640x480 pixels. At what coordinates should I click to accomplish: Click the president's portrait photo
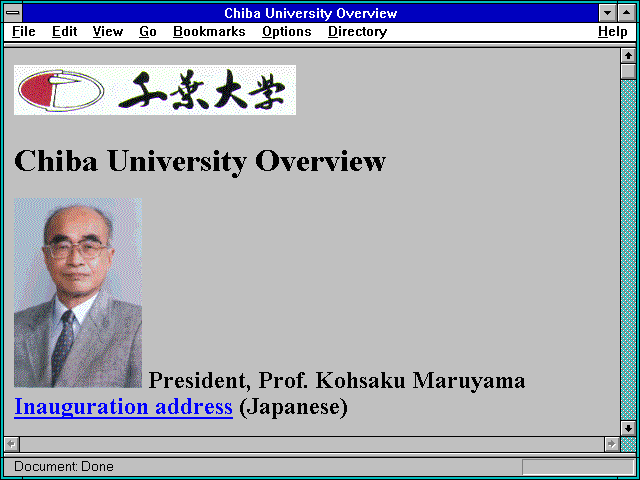point(78,293)
